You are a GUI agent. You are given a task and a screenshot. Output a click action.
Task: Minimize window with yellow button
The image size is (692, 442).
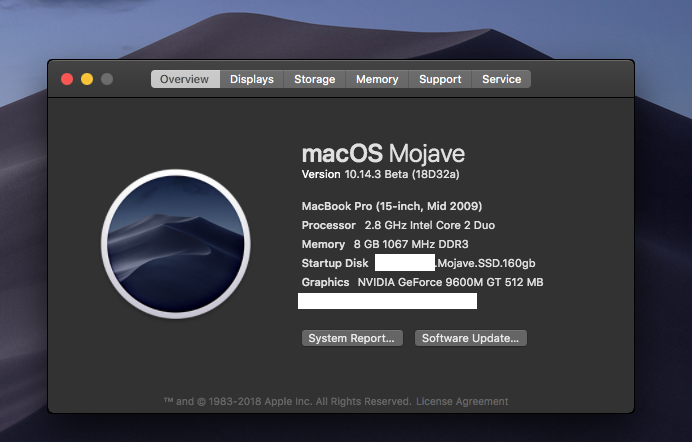[87, 79]
